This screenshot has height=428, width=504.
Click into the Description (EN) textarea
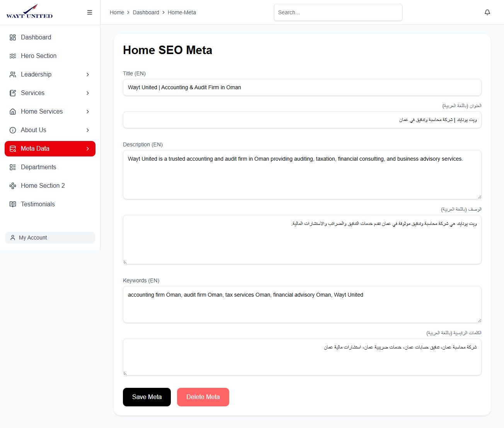302,175
